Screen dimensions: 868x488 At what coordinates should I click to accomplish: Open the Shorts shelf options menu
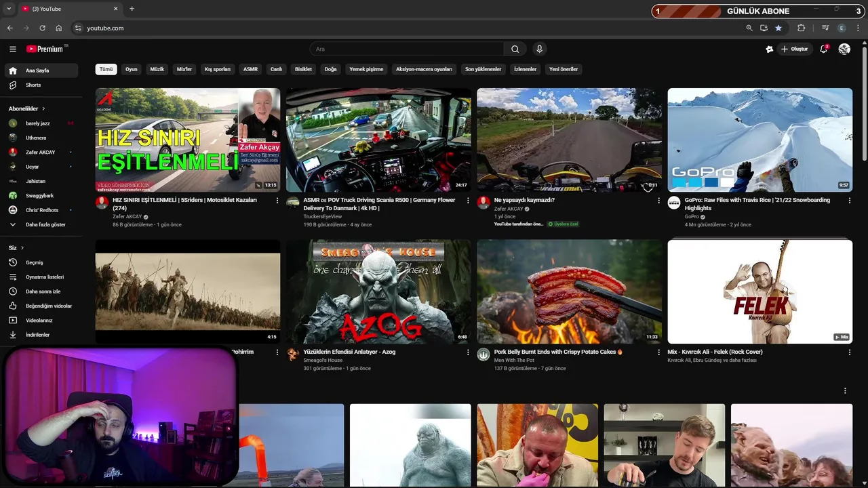845,391
